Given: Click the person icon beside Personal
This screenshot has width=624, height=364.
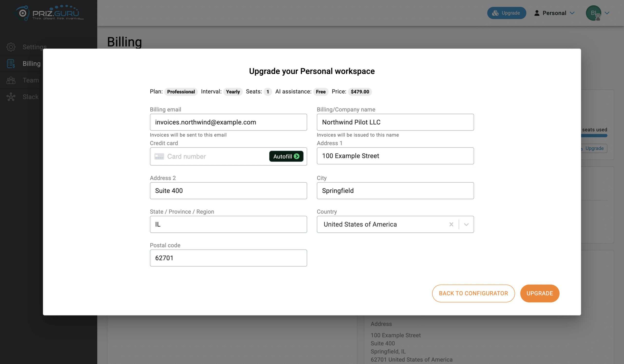Looking at the screenshot, I should [x=536, y=13].
